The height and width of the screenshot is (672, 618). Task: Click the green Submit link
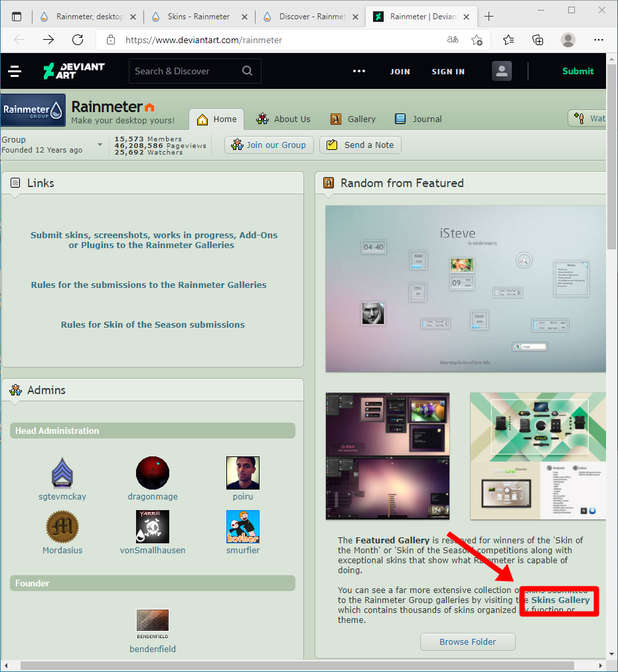click(578, 71)
